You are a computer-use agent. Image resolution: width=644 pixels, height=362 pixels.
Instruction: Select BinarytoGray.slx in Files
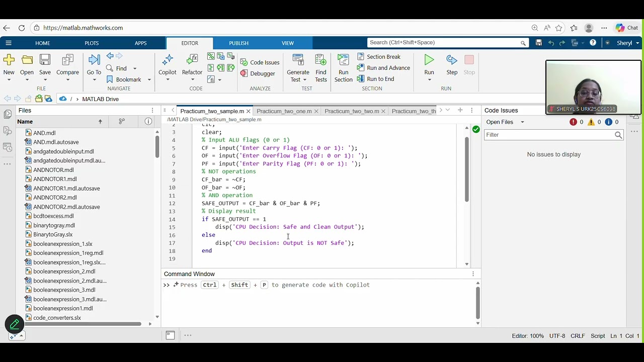point(53,235)
